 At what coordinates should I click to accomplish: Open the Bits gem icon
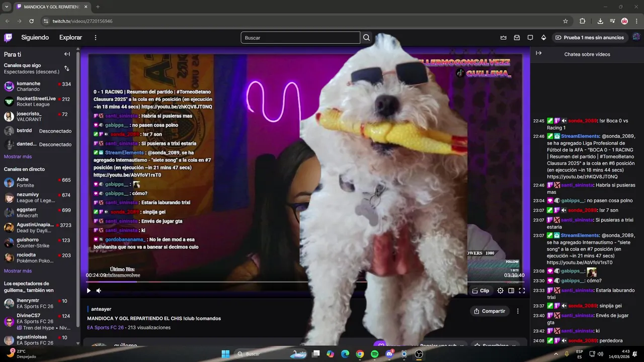(543, 38)
